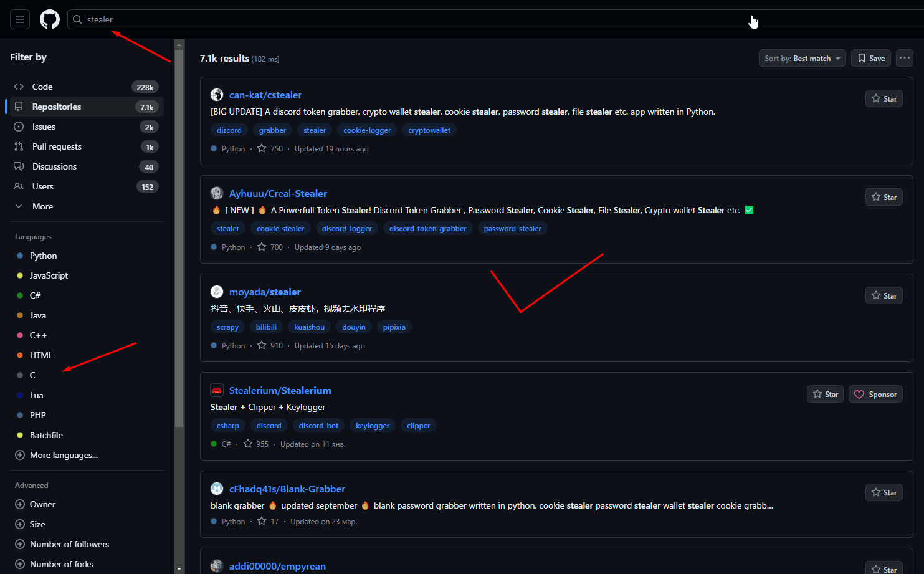Open the Ayhuuu/Creal-Stealer repository
Viewport: 924px width, 574px height.
tap(278, 193)
